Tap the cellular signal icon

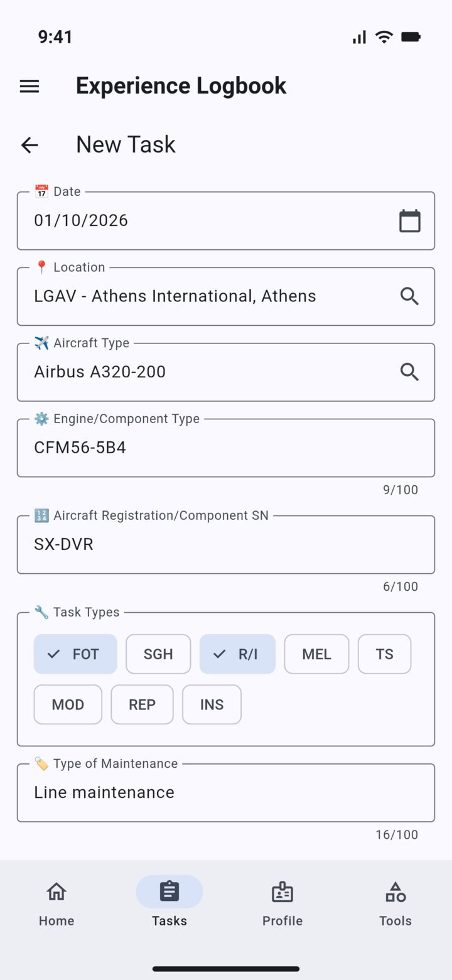359,37
